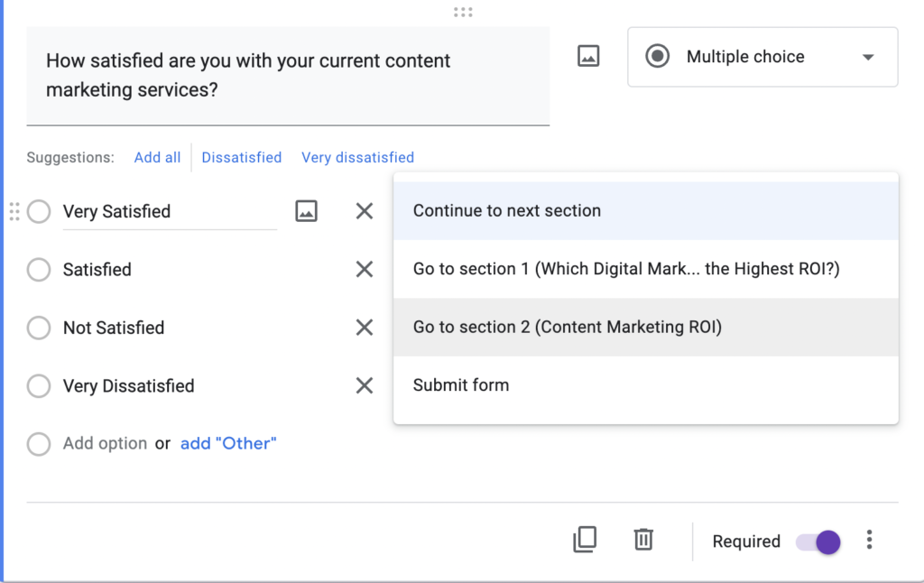Click add "Other" link

228,443
